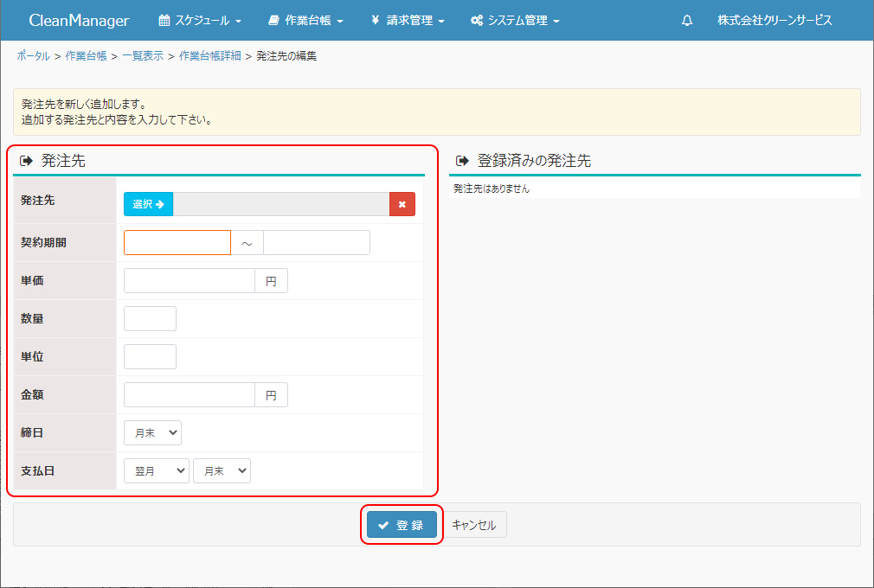Screen dimensions: 874x588
Task: Expand the システム管理 menu
Action: tap(515, 20)
